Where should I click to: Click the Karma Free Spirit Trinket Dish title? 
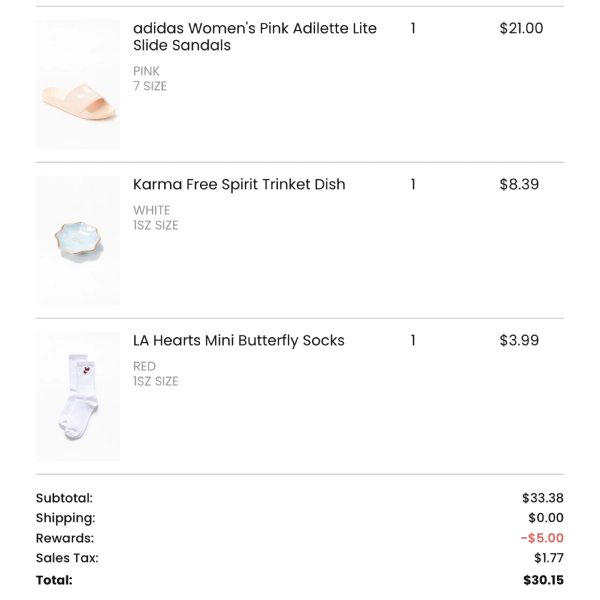click(239, 185)
